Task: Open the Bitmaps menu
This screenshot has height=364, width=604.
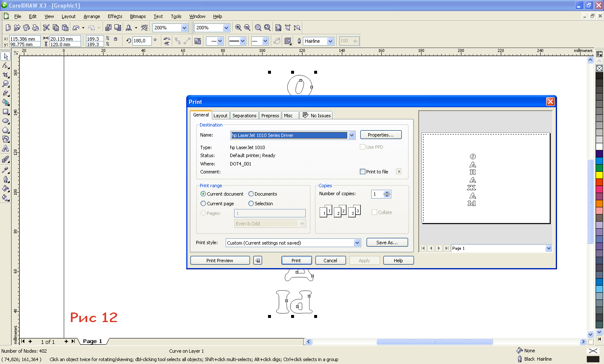Action: coord(138,16)
